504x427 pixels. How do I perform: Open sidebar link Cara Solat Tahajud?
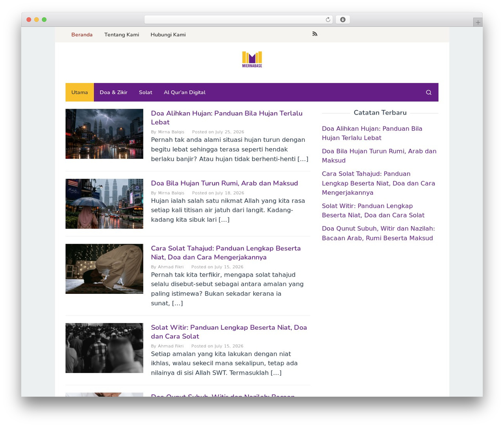pos(378,183)
